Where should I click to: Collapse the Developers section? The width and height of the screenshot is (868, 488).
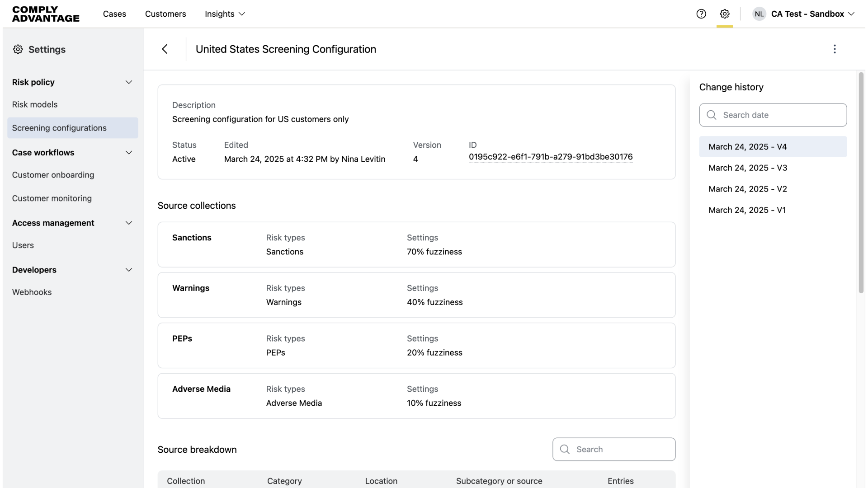128,270
